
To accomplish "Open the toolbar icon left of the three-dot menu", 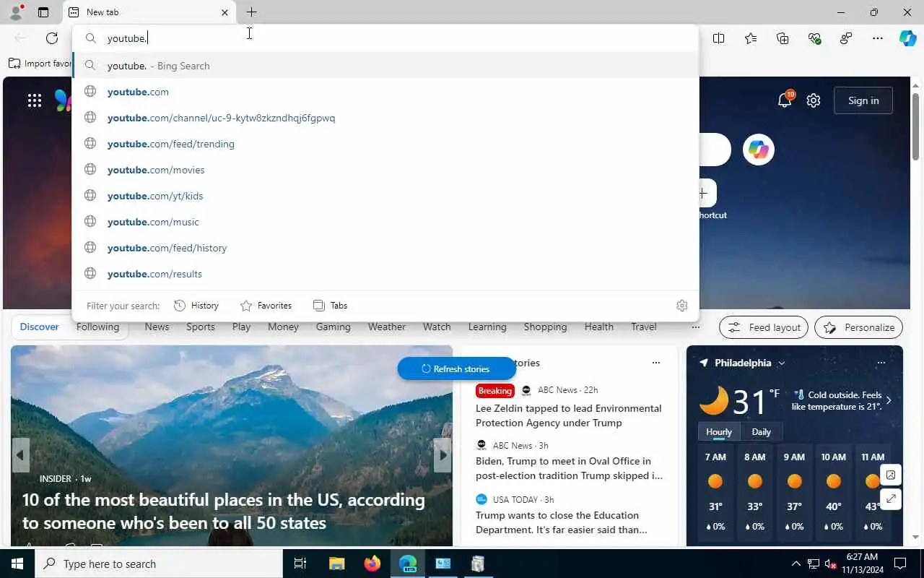I will click(846, 38).
